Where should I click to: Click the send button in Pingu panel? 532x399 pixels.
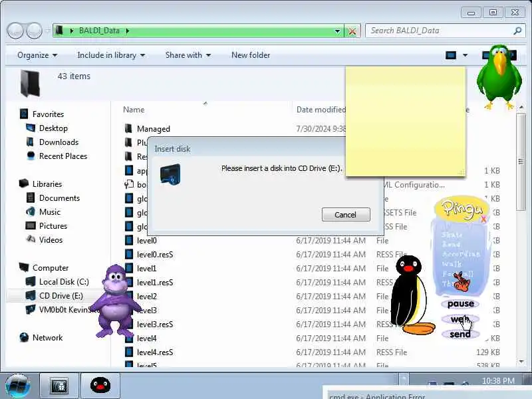coord(460,334)
